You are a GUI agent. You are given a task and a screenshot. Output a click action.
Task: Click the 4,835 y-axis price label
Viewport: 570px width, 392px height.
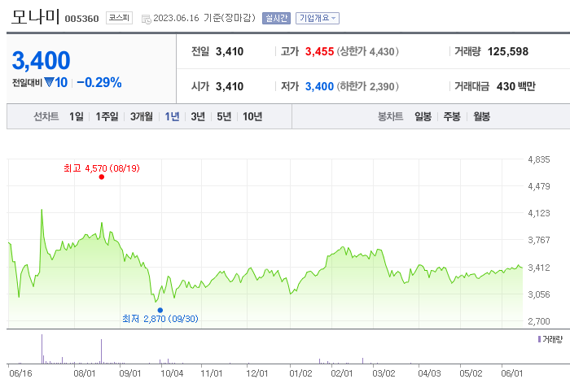539,159
